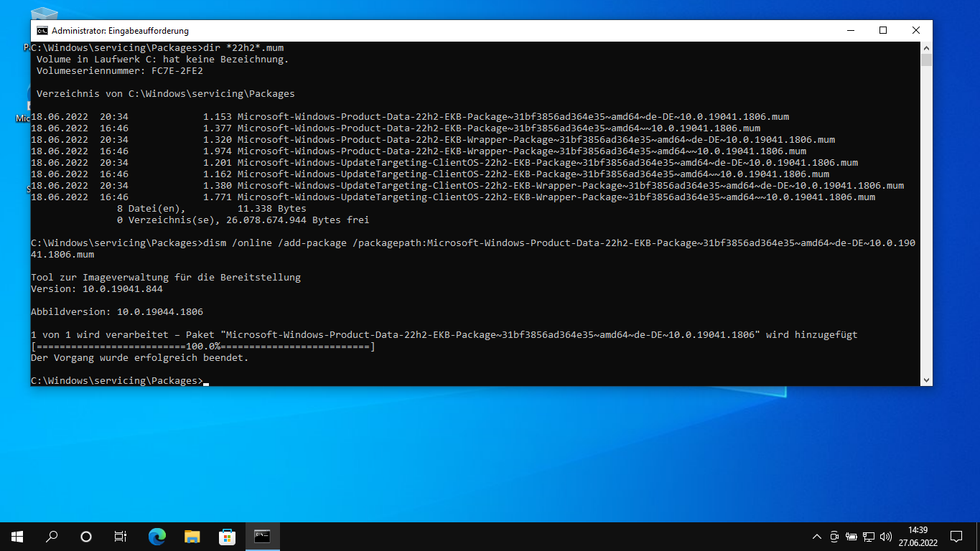The width and height of the screenshot is (980, 551).
Task: Click the '26.078.674.944 Bytes frei' line
Action: point(243,220)
